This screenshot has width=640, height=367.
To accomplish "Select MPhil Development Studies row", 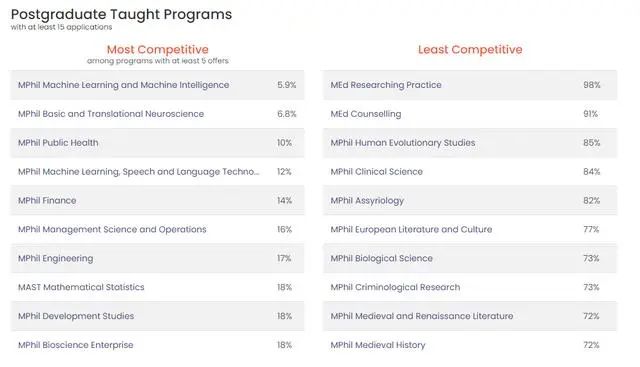I will point(157,316).
